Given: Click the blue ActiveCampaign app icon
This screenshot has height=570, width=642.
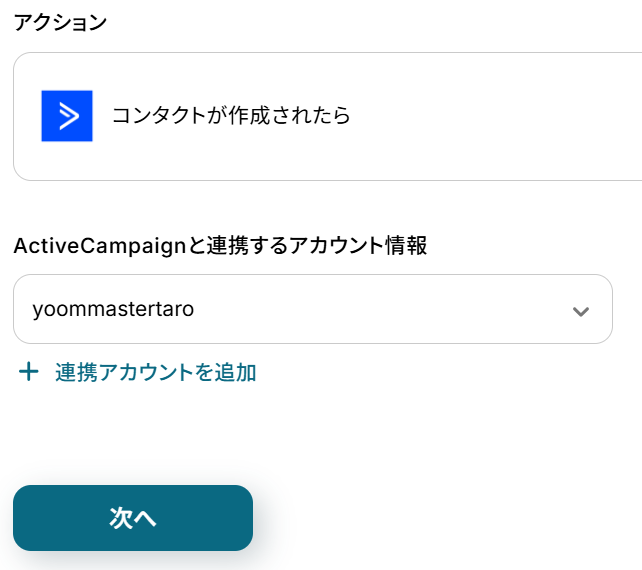Looking at the screenshot, I should coord(67,116).
